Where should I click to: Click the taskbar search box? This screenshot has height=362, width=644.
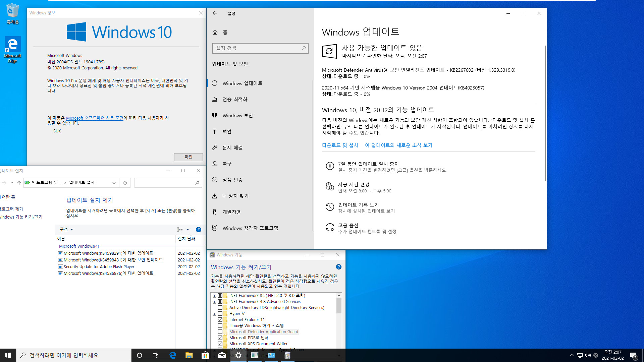click(x=74, y=355)
